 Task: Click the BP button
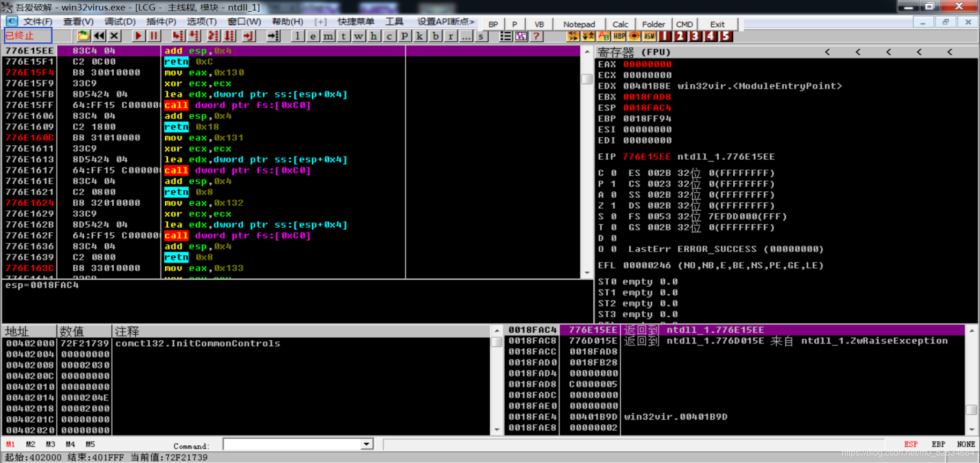(493, 24)
